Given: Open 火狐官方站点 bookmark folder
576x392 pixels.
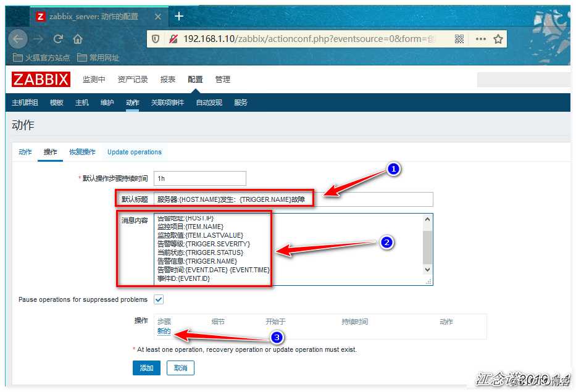Looking at the screenshot, I should [41, 57].
